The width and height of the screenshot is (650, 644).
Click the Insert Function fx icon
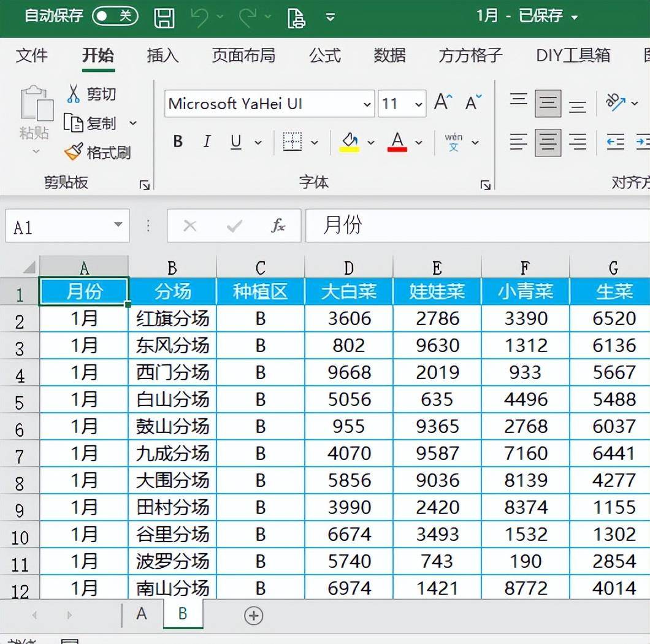(278, 226)
